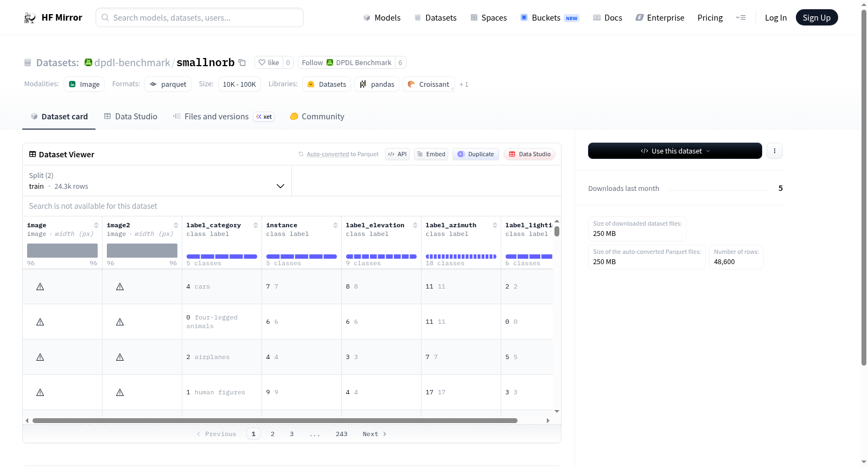Sort by instance column arrows
This screenshot has width=868, height=467.
point(335,225)
